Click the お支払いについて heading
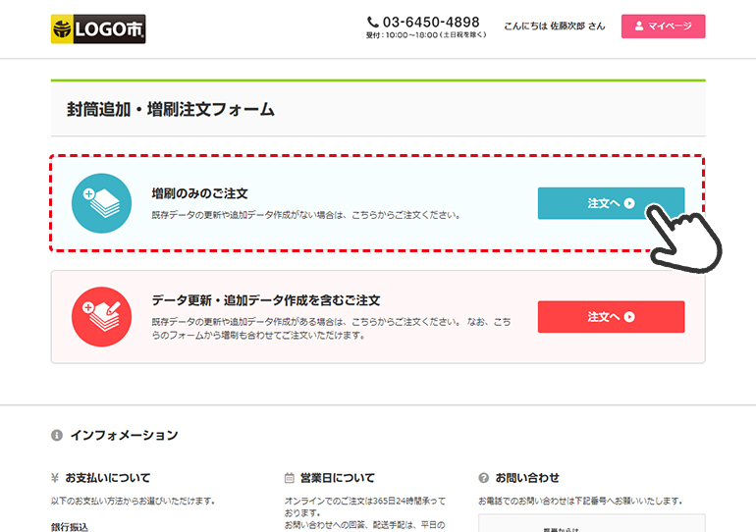Viewport: 756px width, 532px height. (x=108, y=478)
